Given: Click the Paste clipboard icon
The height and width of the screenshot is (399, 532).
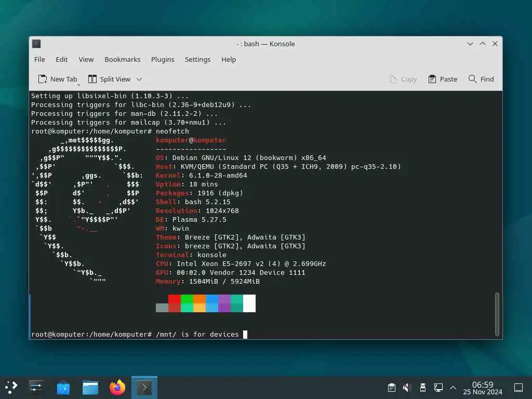Looking at the screenshot, I should click(x=432, y=79).
